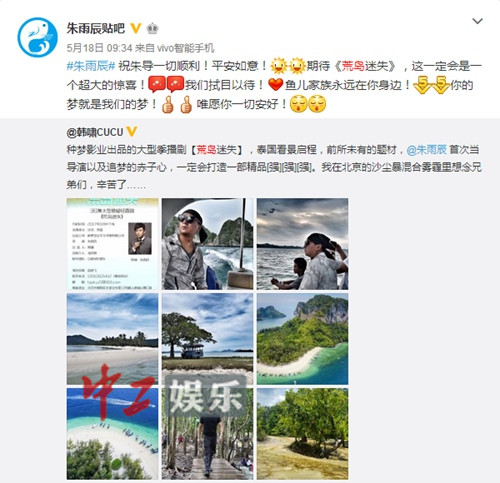Click the gray crown membership icon
This screenshot has width=500, height=483.
click(x=152, y=29)
